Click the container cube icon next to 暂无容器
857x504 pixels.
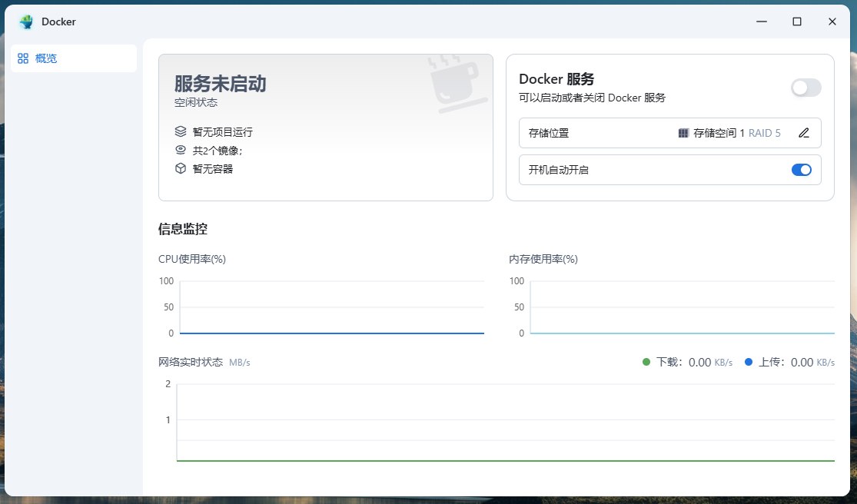coord(179,168)
